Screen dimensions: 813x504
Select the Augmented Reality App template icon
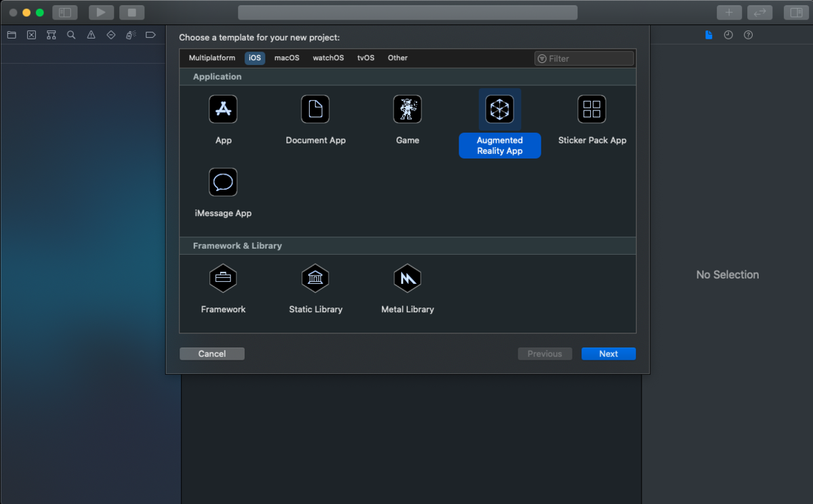click(499, 109)
